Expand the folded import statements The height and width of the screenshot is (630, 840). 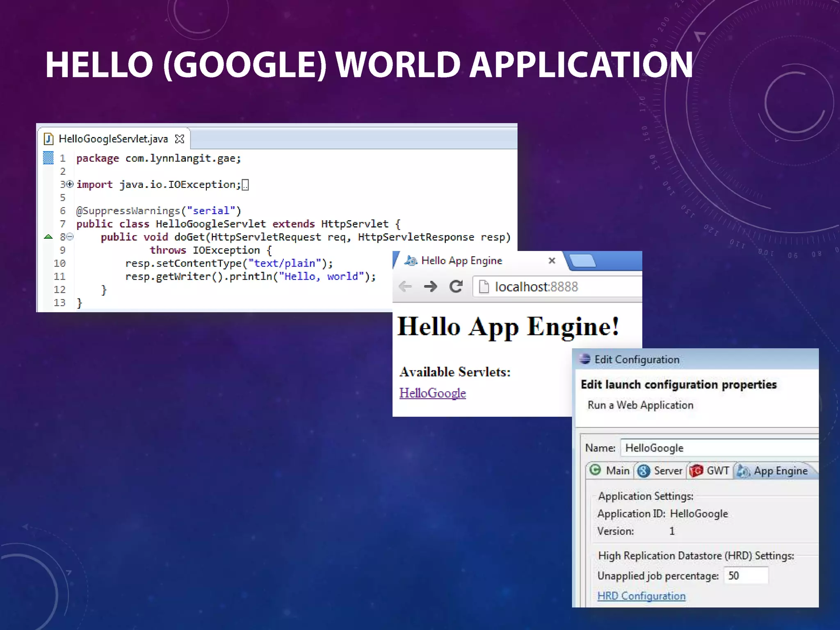tap(70, 184)
